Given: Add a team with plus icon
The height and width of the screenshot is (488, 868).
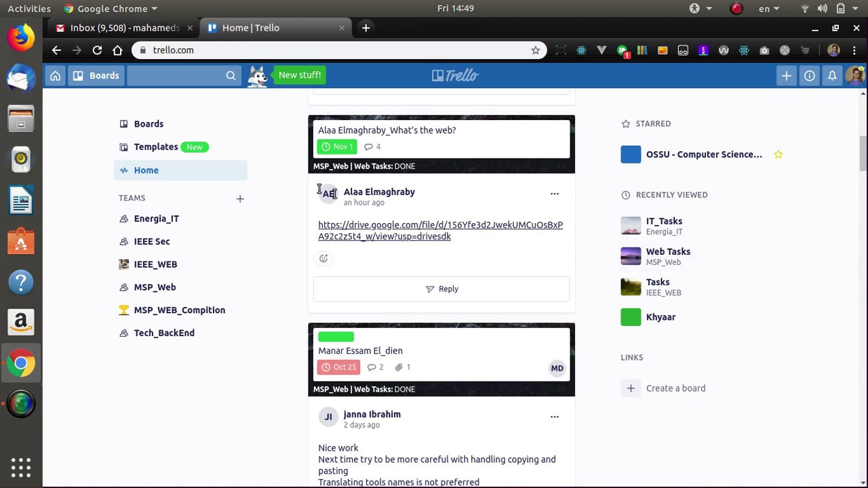Looking at the screenshot, I should tap(239, 199).
